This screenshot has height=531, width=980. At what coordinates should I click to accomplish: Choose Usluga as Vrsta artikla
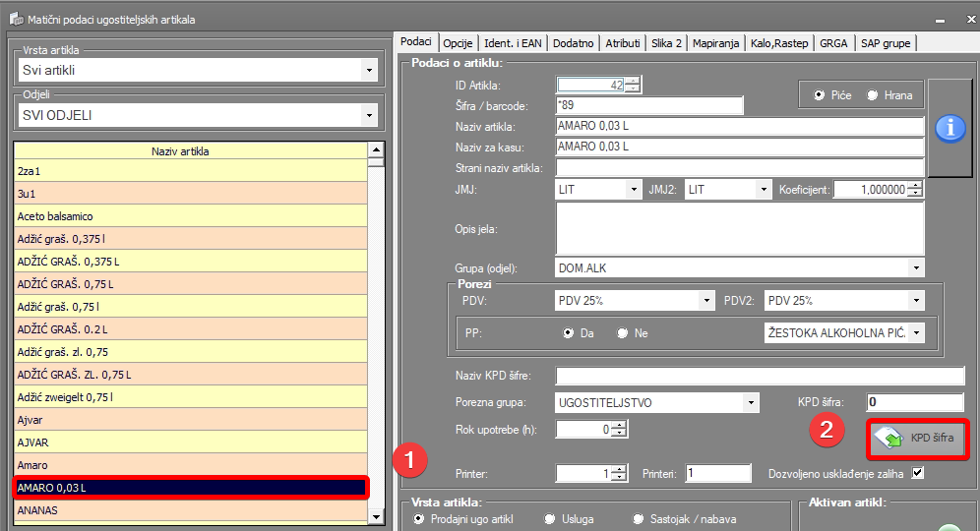coord(550,519)
